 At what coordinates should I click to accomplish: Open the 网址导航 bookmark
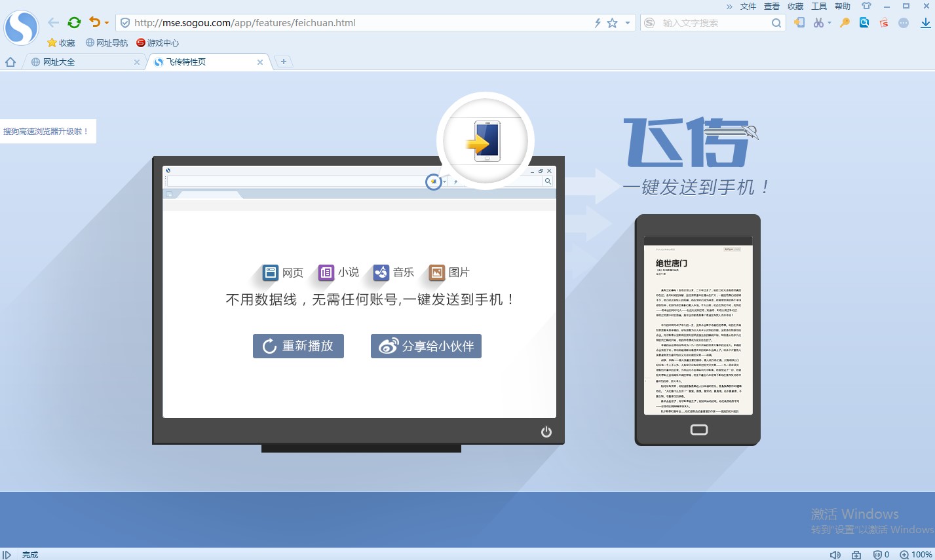(107, 43)
